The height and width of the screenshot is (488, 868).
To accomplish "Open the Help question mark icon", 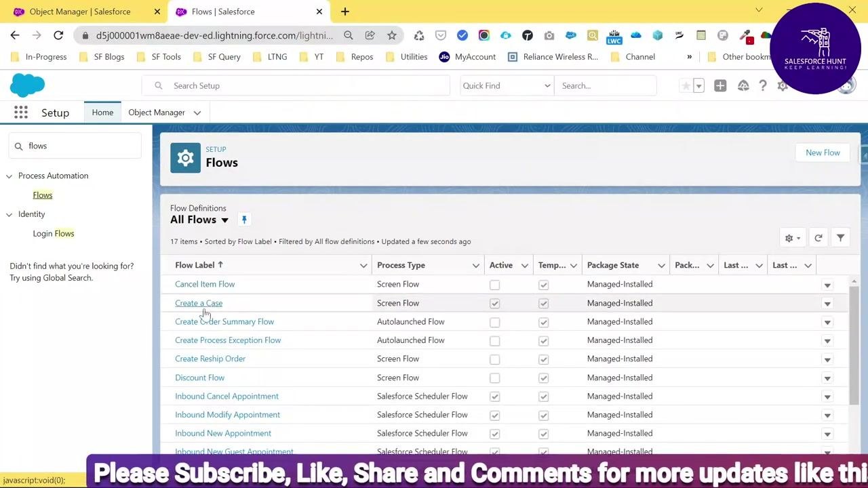I will pos(763,85).
